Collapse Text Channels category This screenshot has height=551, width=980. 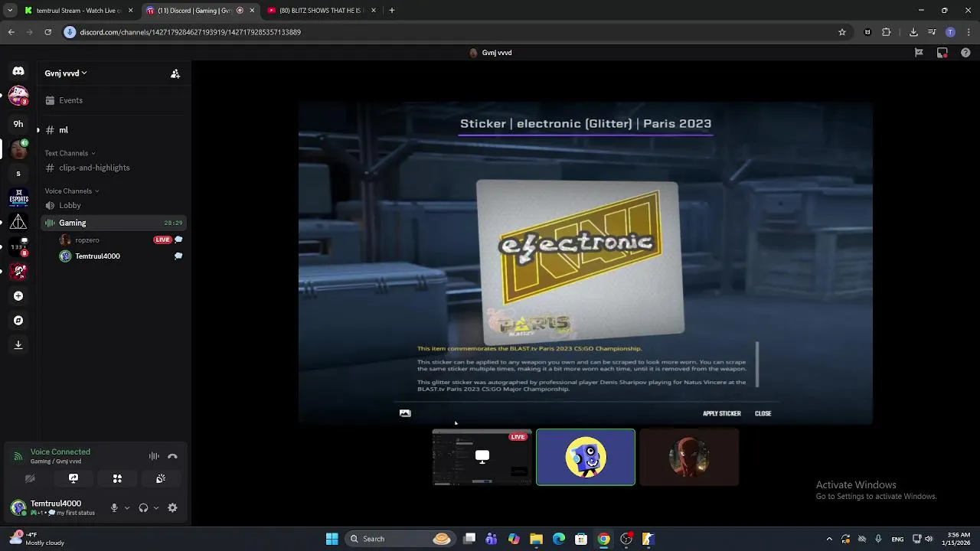70,153
